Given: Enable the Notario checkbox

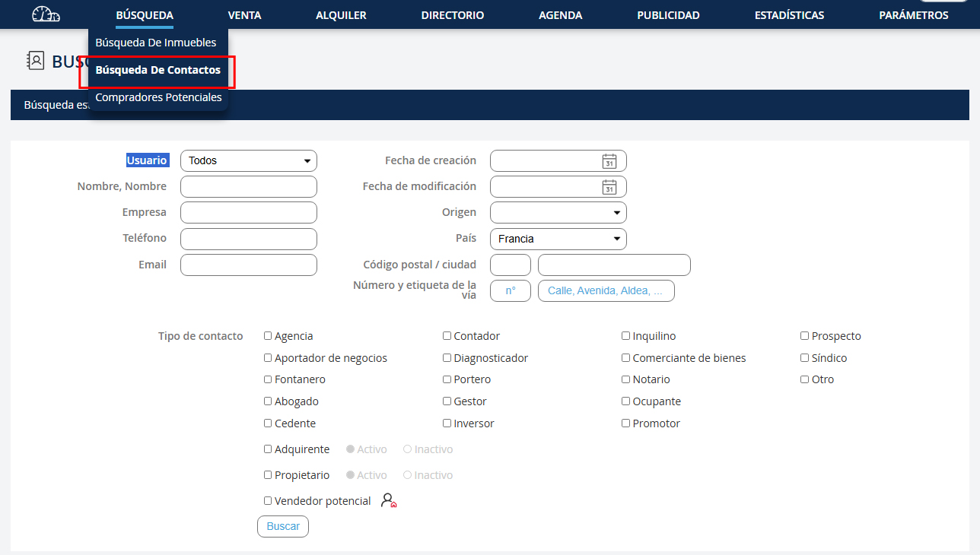Looking at the screenshot, I should (625, 379).
